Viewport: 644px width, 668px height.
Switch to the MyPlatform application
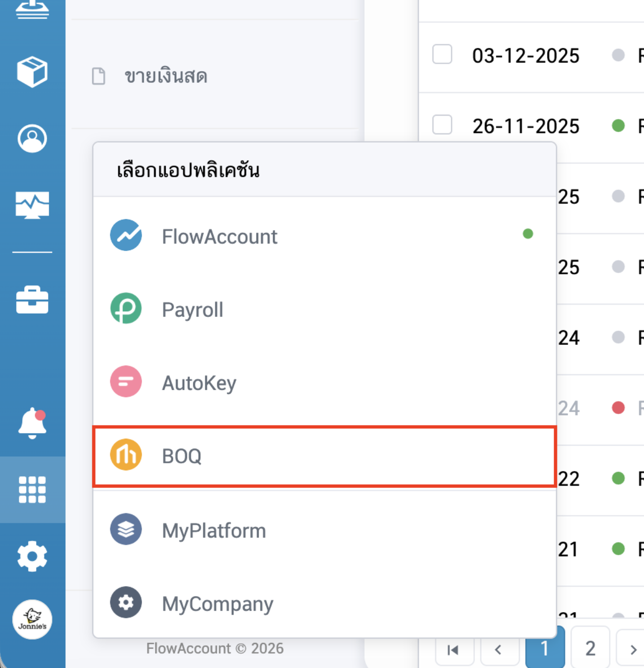(324, 530)
